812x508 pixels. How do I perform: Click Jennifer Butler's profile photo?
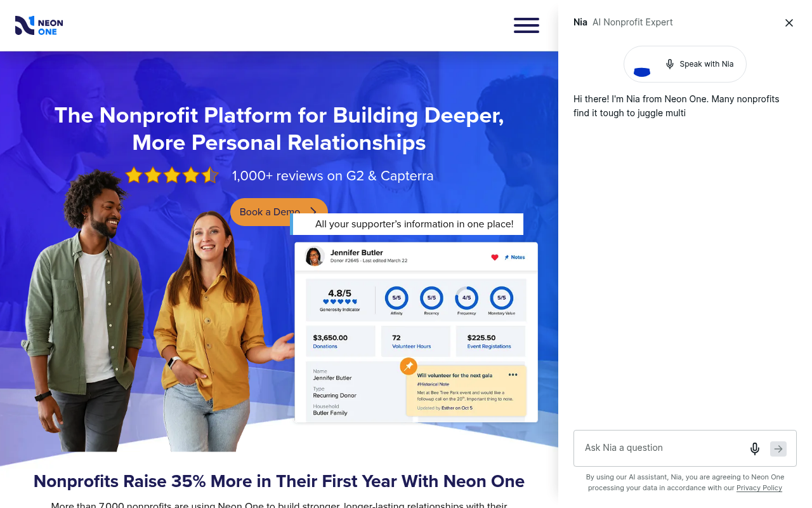click(315, 257)
